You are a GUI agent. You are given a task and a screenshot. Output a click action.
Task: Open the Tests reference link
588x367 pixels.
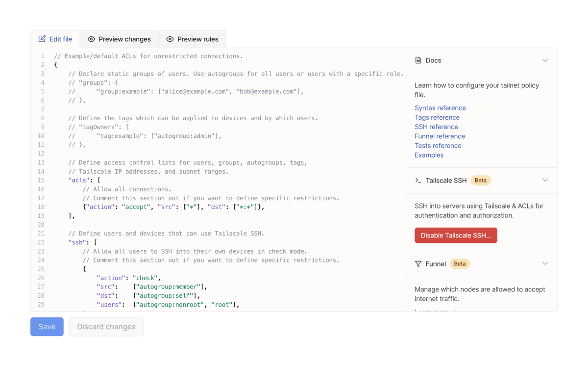click(x=438, y=145)
